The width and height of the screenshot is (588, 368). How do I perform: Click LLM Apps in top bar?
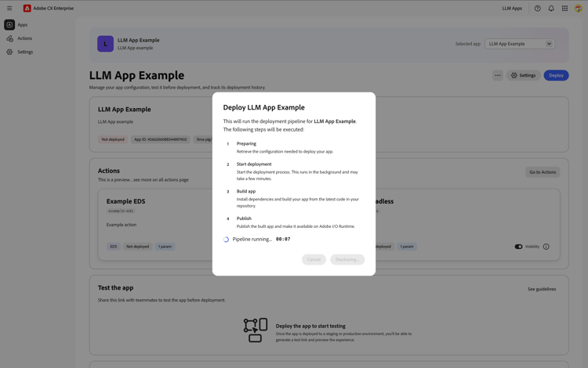click(x=512, y=9)
